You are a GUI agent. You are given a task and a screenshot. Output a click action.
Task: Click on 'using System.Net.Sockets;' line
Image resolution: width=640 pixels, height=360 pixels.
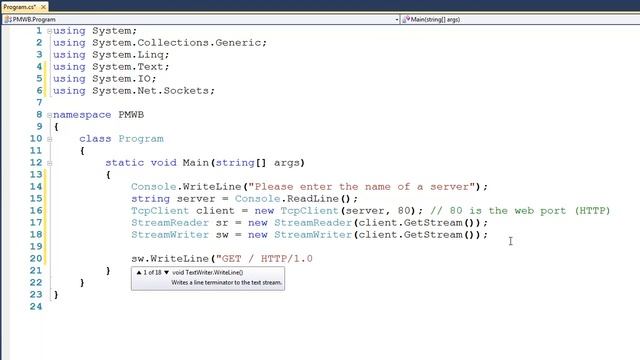point(133,91)
